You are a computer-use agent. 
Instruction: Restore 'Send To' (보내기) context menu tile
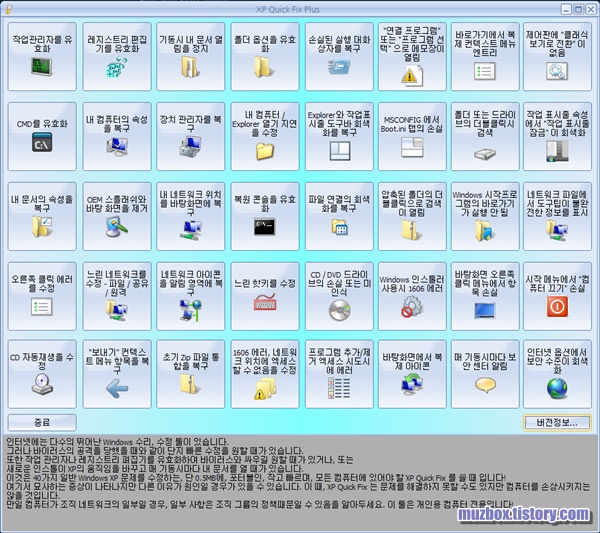[x=117, y=374]
